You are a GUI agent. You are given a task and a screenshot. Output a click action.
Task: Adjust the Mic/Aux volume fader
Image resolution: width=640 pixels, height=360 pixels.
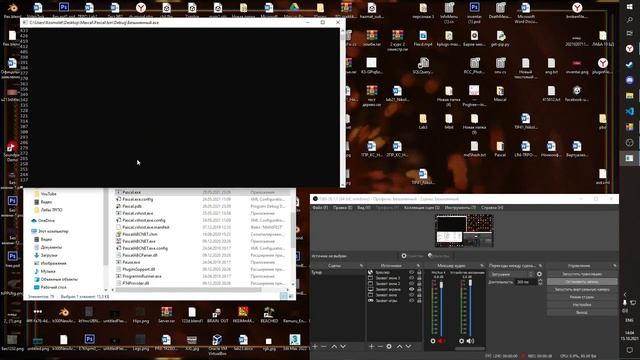pos(441,285)
